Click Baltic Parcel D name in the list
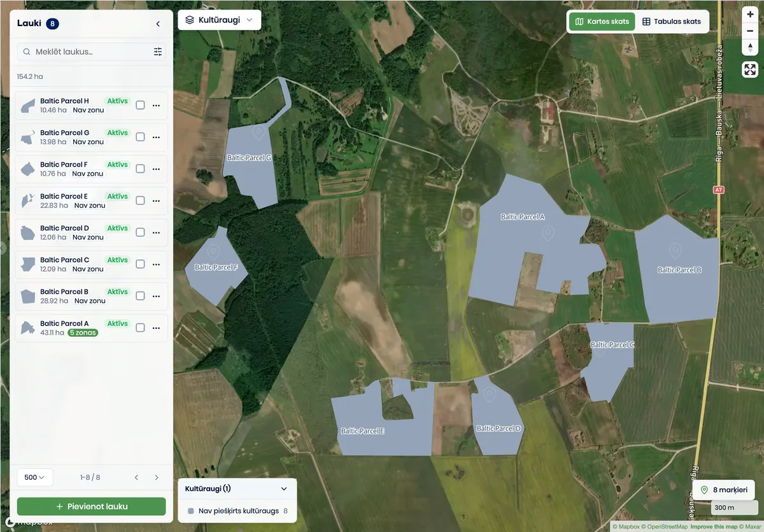Viewport: 764px width, 532px height. tap(64, 228)
